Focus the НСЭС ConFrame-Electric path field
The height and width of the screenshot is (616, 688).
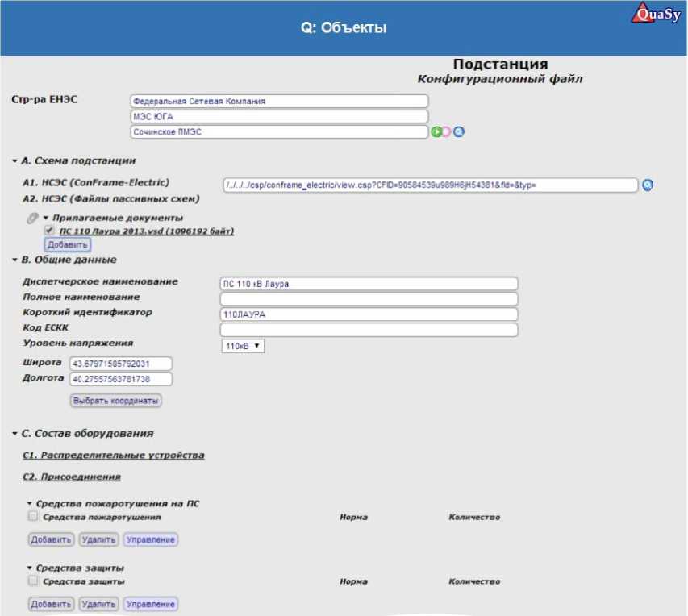coord(431,185)
